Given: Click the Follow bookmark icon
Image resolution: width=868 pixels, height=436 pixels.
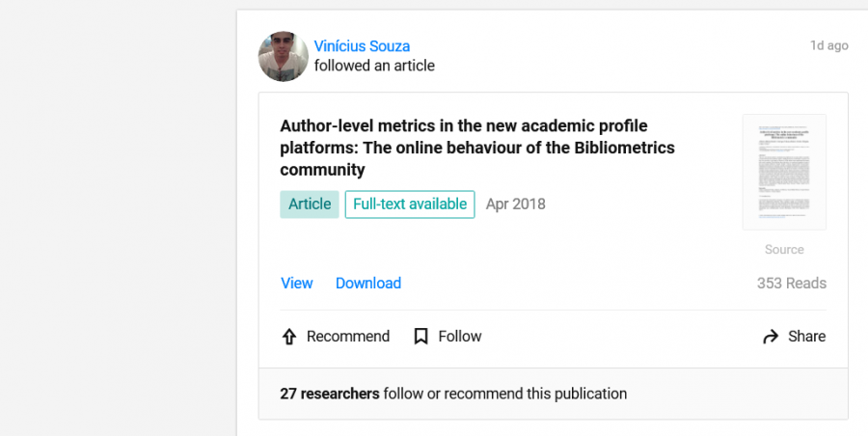Looking at the screenshot, I should 420,337.
